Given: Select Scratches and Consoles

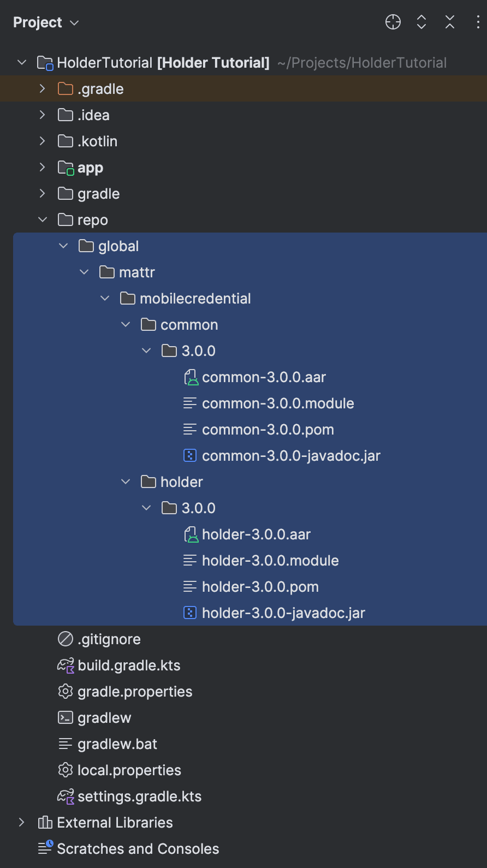Looking at the screenshot, I should point(138,849).
